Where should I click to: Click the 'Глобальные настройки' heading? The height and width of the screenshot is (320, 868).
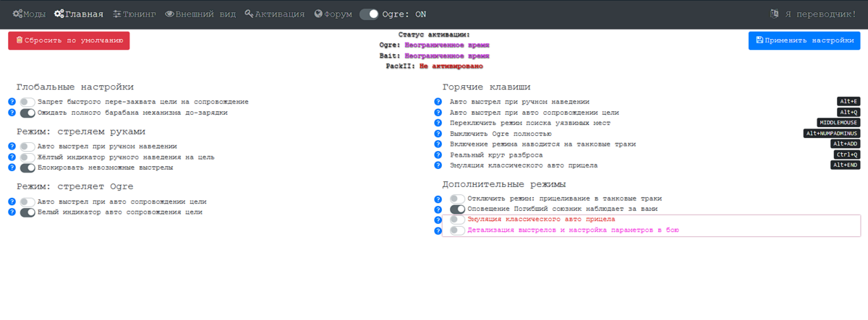tap(75, 87)
